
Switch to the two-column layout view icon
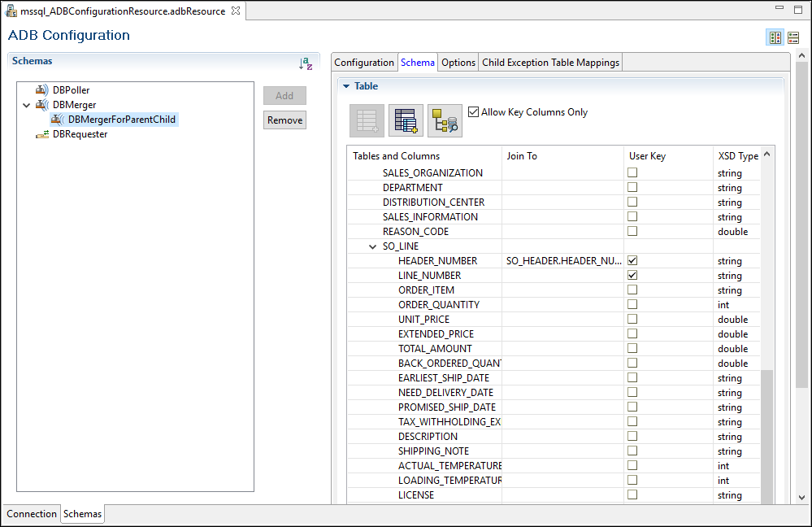click(775, 37)
